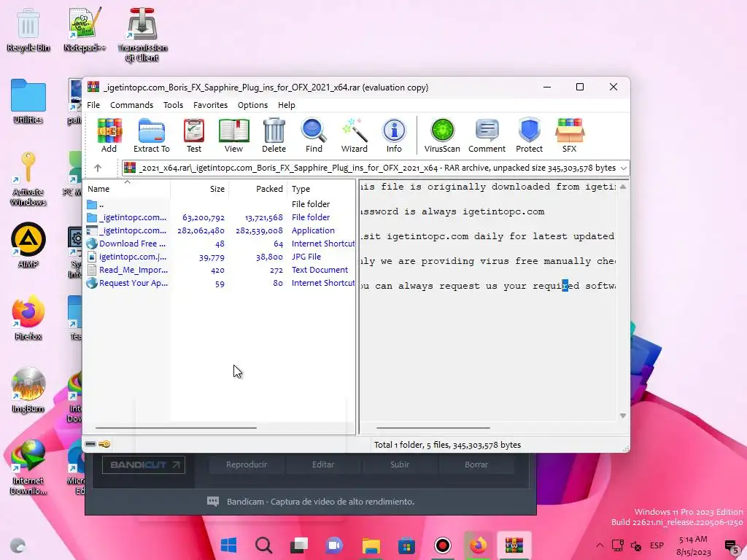This screenshot has width=747, height=560.
Task: Open Notepad++ desktop shortcut
Action: [x=85, y=29]
